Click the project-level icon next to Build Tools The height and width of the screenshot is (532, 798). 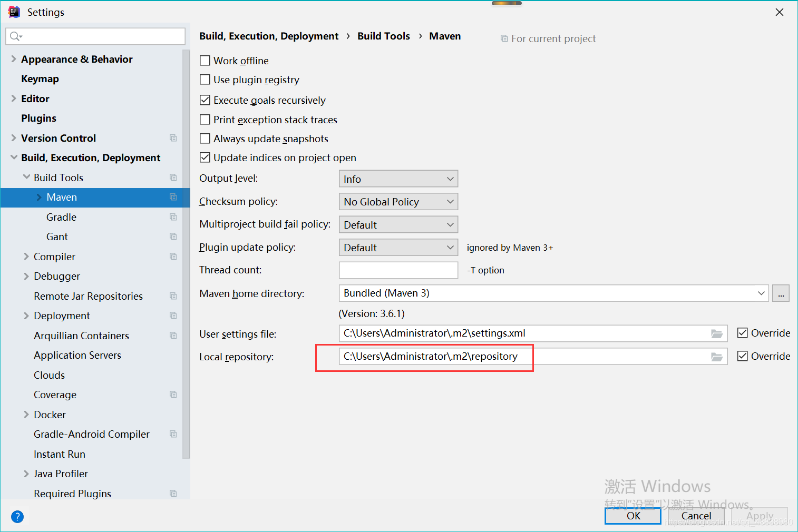click(x=173, y=178)
